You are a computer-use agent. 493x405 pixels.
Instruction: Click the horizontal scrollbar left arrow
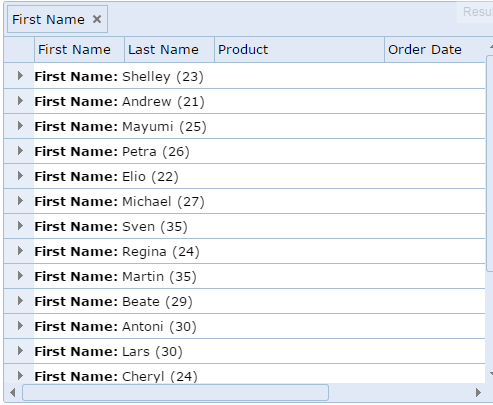click(x=13, y=392)
